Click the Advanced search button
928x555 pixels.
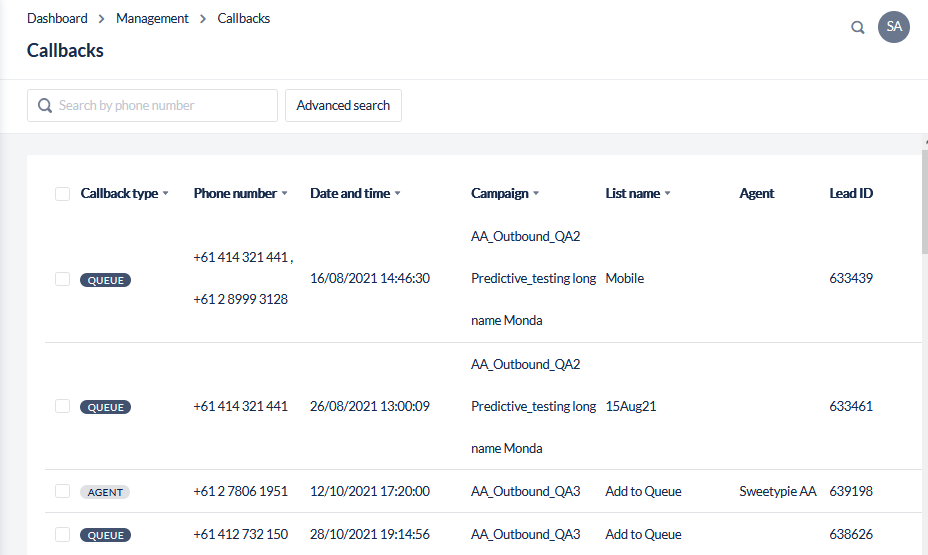343,105
